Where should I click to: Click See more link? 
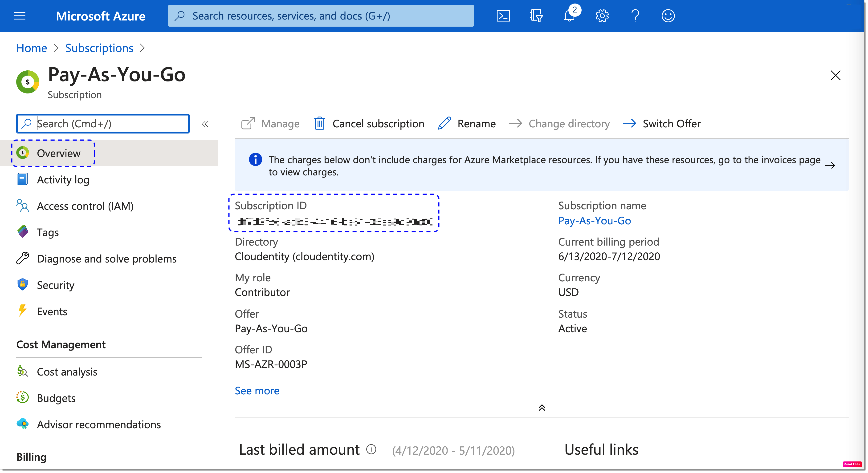coord(257,391)
